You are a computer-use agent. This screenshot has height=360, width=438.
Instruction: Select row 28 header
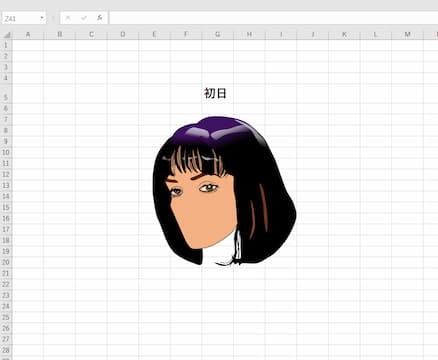click(6, 350)
